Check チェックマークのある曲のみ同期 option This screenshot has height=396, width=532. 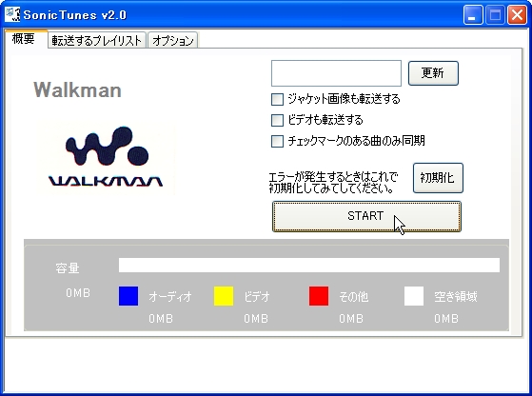pos(277,141)
